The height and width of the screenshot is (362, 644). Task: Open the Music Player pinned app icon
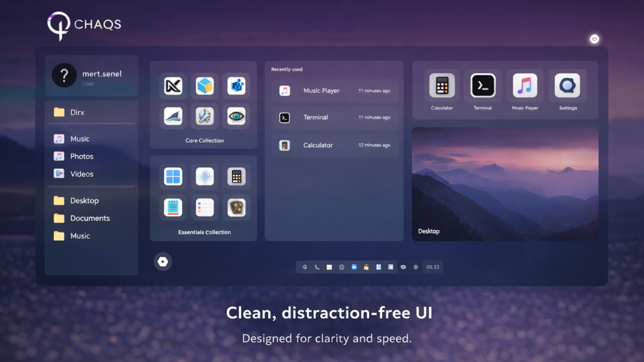coord(525,86)
